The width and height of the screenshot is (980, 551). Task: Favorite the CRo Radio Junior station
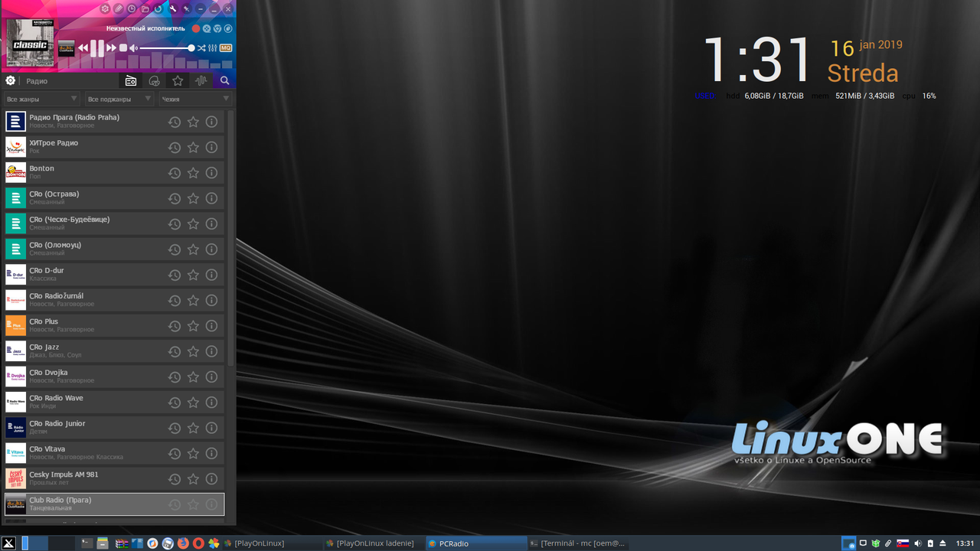coord(193,428)
